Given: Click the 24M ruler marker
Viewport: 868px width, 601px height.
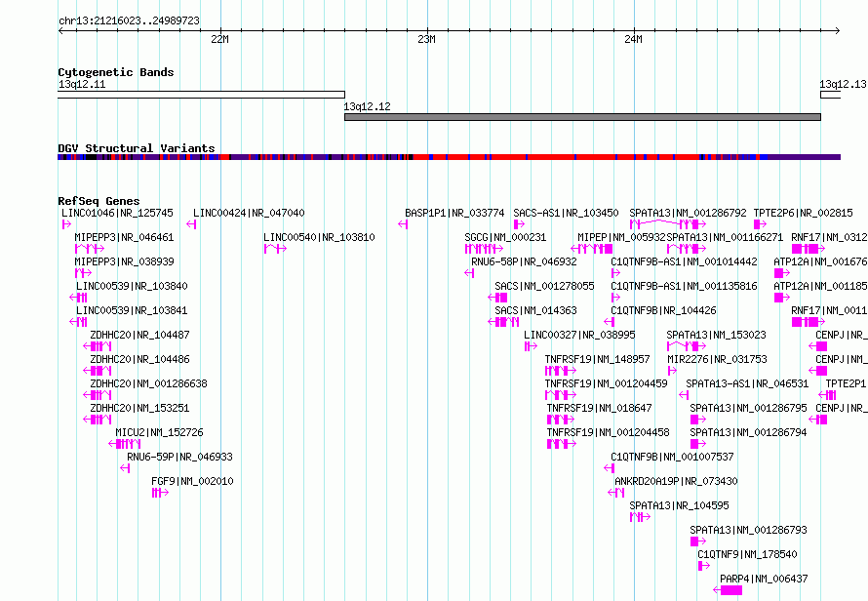Looking at the screenshot, I should pyautogui.click(x=633, y=39).
